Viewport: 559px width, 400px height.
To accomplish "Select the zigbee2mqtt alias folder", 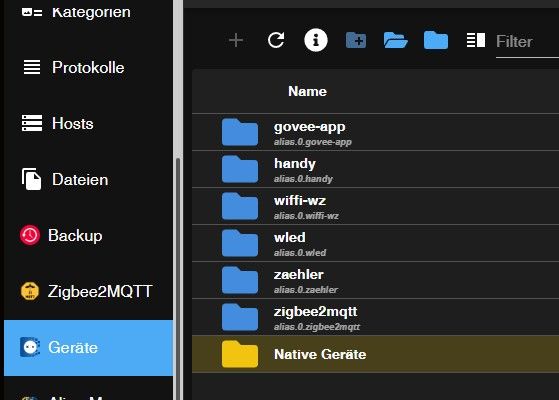I will (375, 317).
